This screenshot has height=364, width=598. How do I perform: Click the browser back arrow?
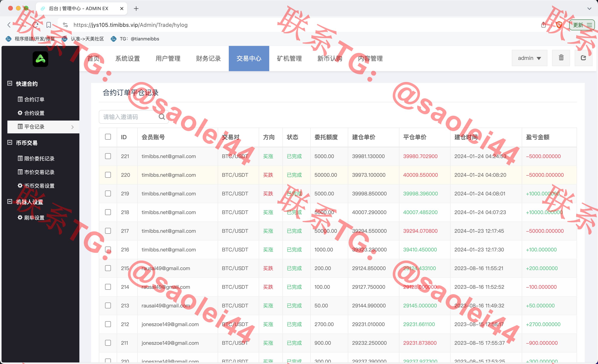pos(9,25)
